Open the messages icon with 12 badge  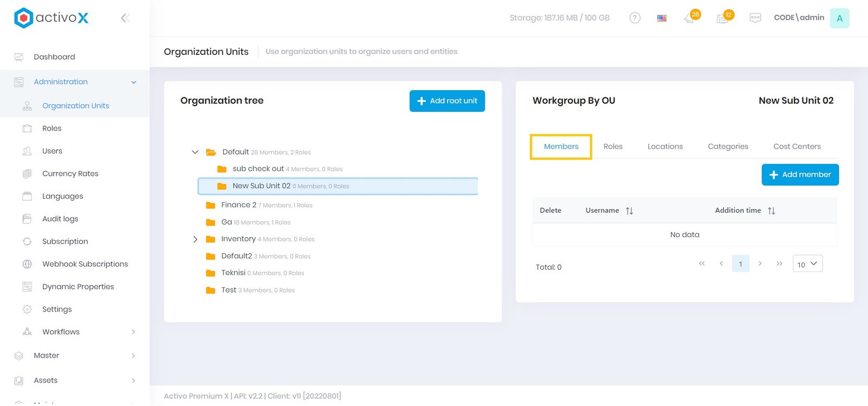tap(723, 18)
